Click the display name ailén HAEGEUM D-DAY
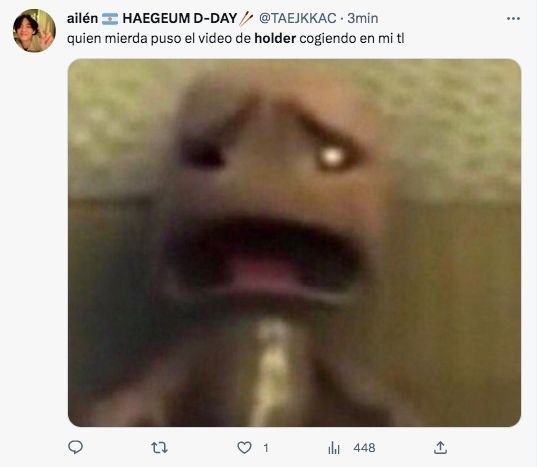This screenshot has width=537, height=467. pyautogui.click(x=160, y=18)
